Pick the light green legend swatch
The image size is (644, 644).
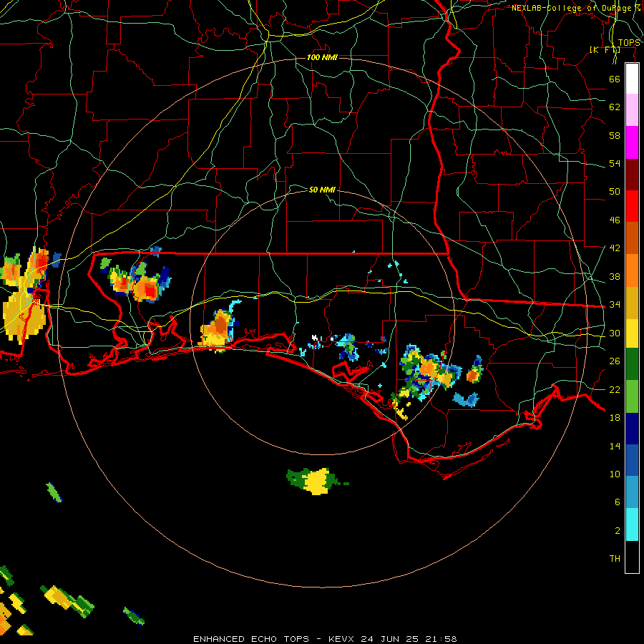click(x=632, y=396)
